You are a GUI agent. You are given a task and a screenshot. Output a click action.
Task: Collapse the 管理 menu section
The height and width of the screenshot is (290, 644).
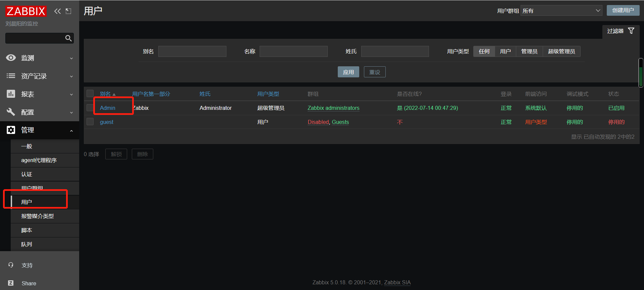pos(40,130)
